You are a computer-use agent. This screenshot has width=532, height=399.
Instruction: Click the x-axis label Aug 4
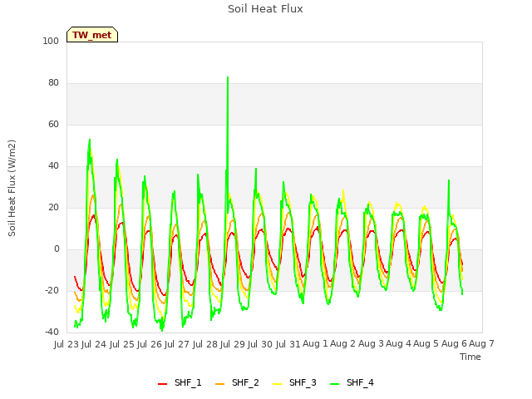point(399,344)
